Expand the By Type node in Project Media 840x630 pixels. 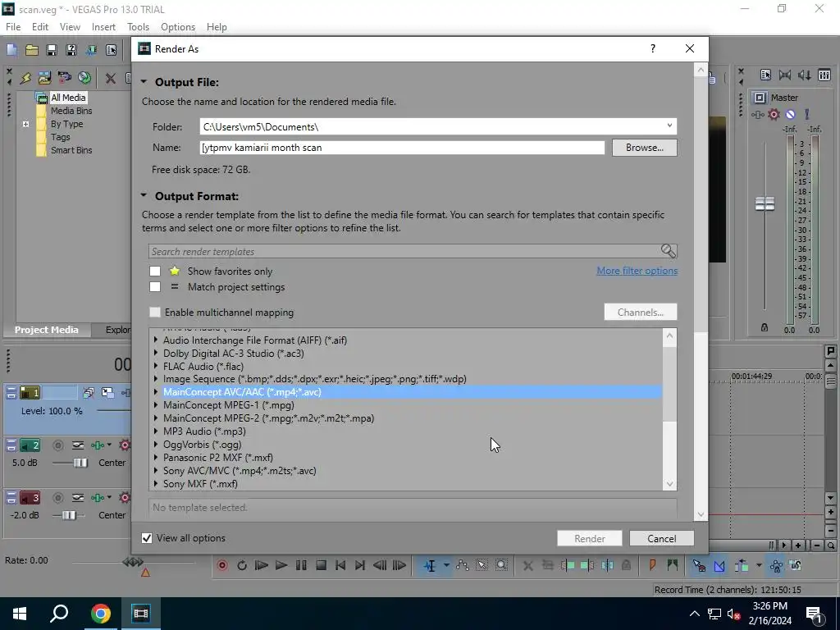[25, 124]
